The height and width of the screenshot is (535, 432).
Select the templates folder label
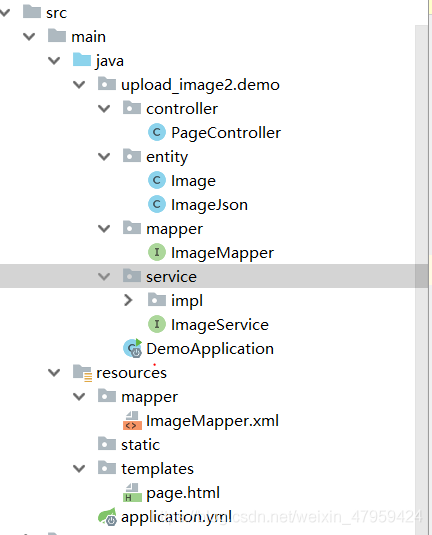click(158, 469)
